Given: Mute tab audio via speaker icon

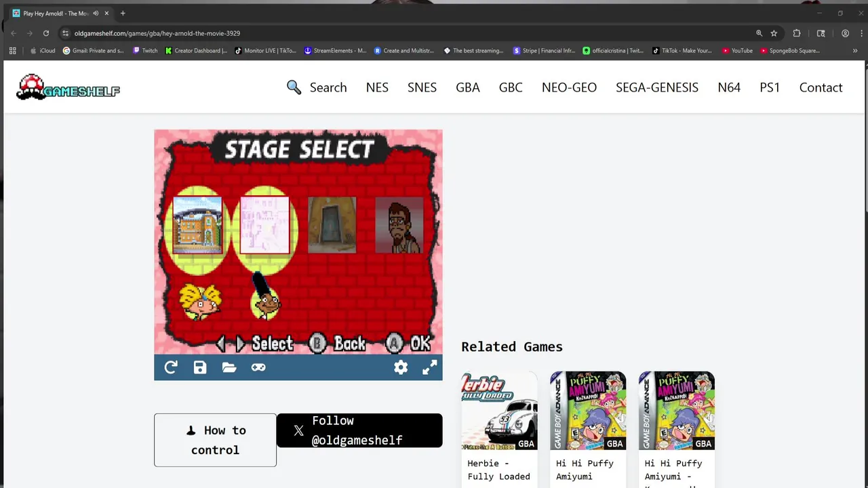Looking at the screenshot, I should [x=96, y=14].
